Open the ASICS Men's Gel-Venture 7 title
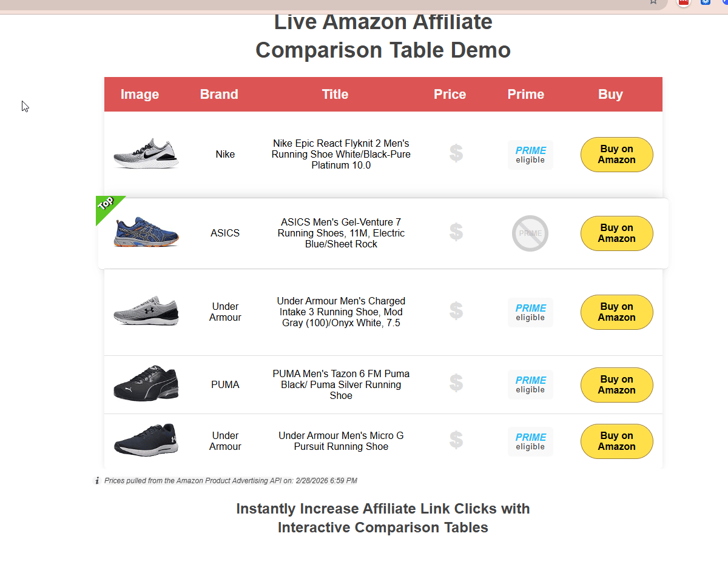Image resolution: width=728 pixels, height=576 pixels. 341,233
